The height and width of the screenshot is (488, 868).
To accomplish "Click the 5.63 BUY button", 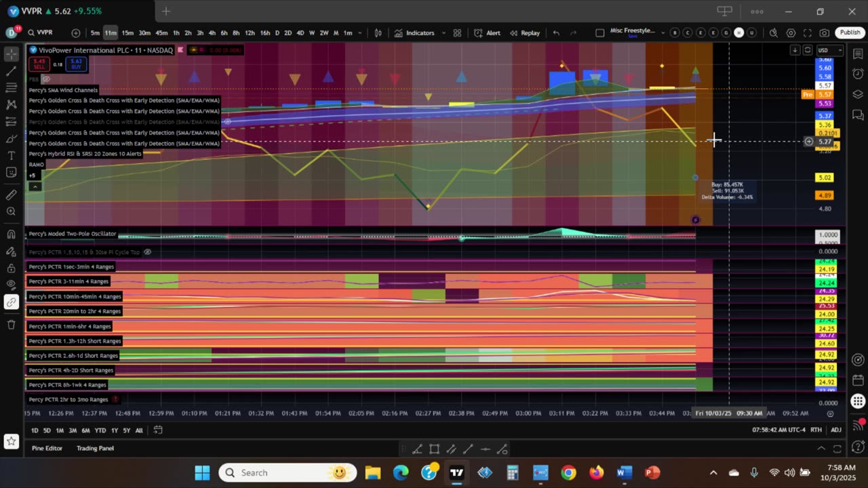I will pyautogui.click(x=77, y=64).
